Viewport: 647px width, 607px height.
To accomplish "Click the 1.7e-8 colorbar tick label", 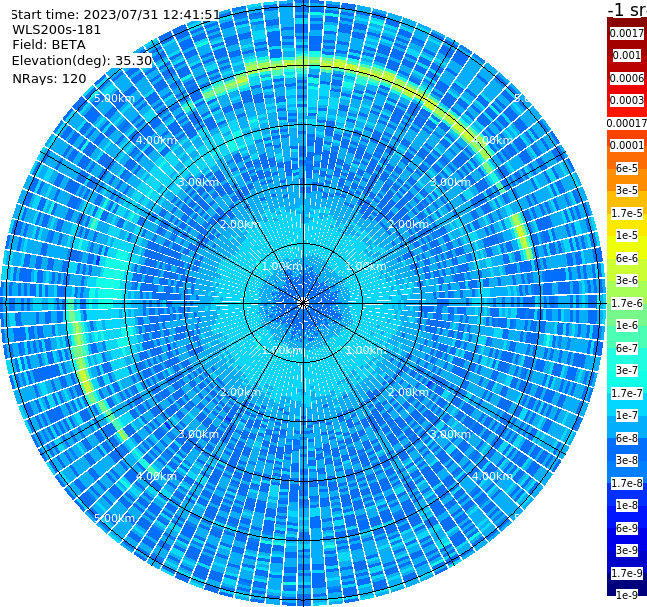I will coord(627,483).
